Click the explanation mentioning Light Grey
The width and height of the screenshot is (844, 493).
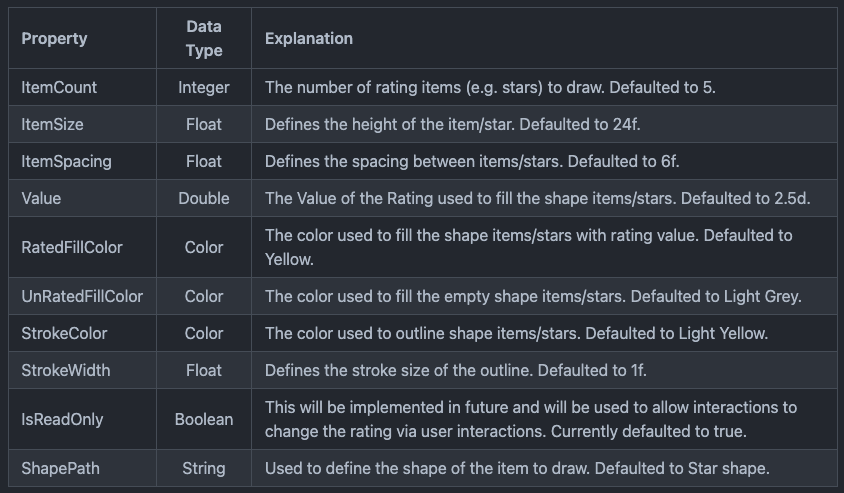tap(533, 296)
